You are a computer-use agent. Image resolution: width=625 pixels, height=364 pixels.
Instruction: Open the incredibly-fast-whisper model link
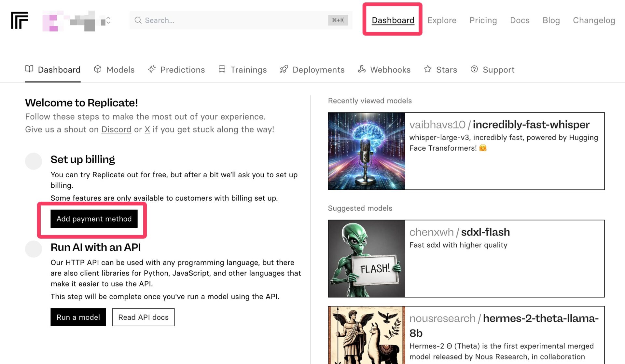point(531,125)
